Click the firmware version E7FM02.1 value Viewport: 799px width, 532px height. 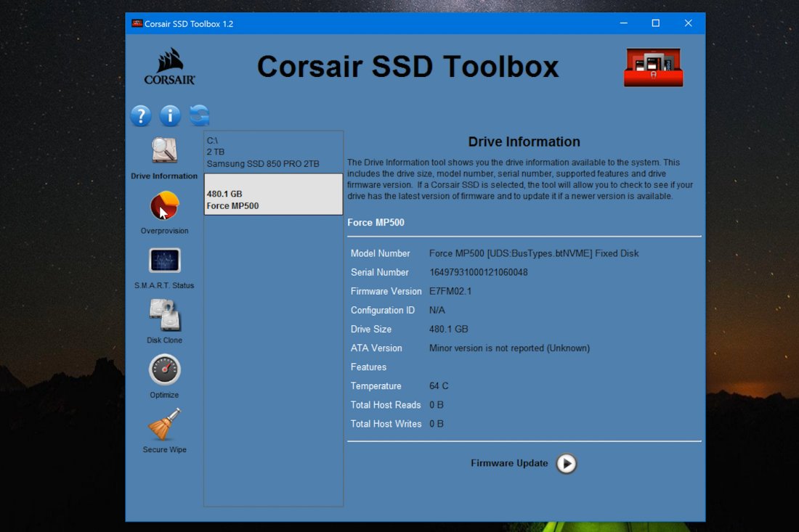point(450,291)
